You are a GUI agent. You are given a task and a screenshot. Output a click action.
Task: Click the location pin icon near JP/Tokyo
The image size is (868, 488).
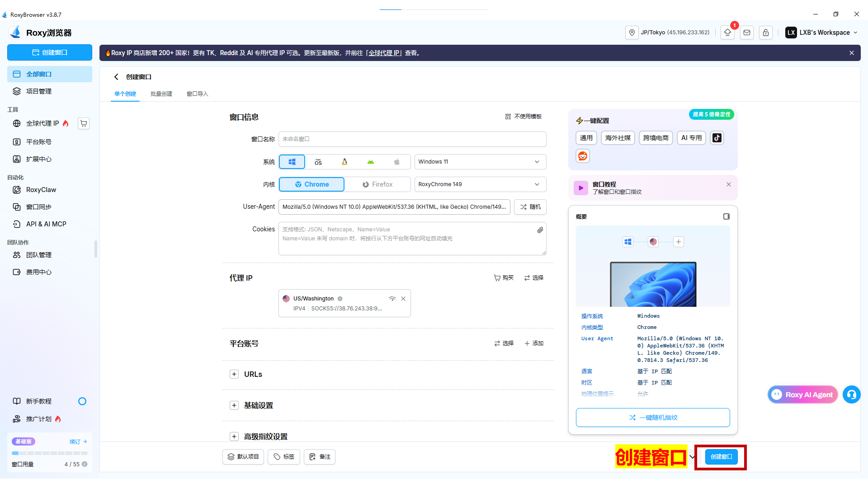pos(632,33)
